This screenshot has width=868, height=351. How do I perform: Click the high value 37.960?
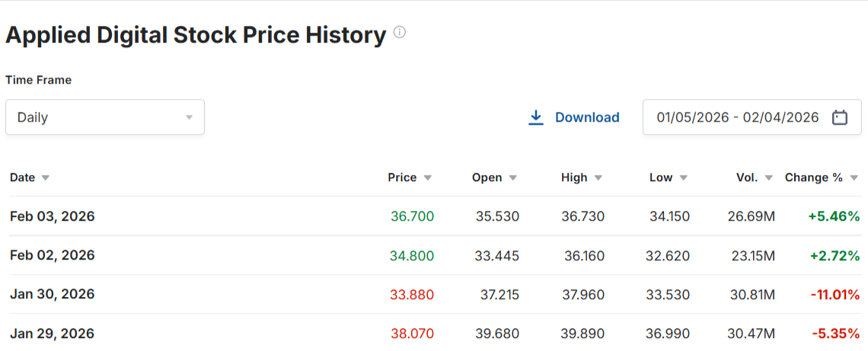click(582, 294)
